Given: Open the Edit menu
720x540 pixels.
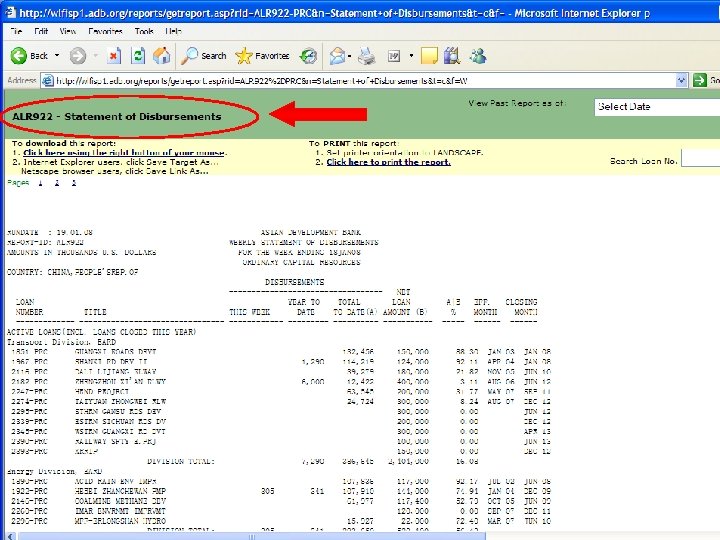Looking at the screenshot, I should tap(41, 31).
